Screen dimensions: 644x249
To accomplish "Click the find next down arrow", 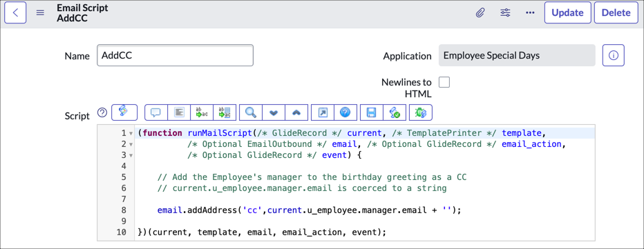I will [273, 112].
